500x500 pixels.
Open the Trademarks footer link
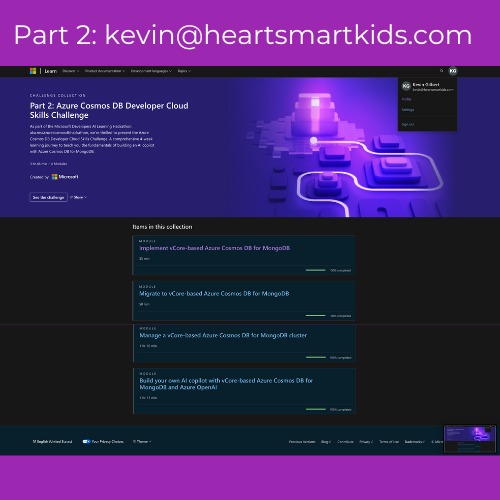pos(415,442)
